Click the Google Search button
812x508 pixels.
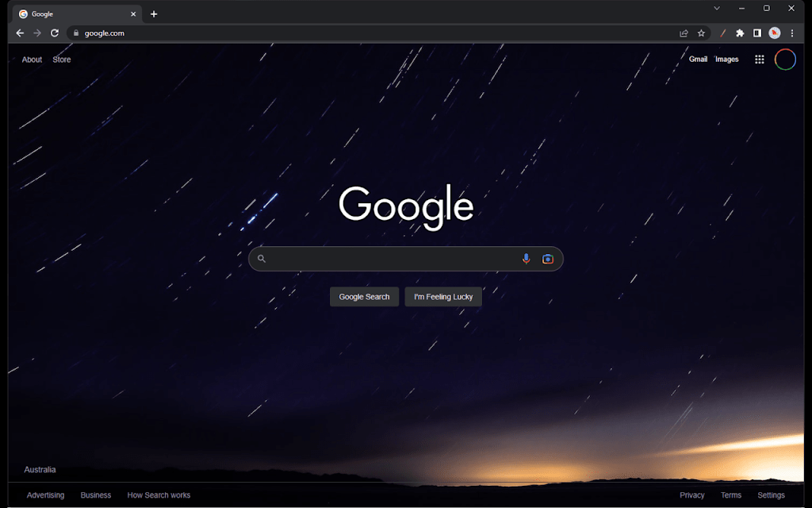(x=364, y=297)
